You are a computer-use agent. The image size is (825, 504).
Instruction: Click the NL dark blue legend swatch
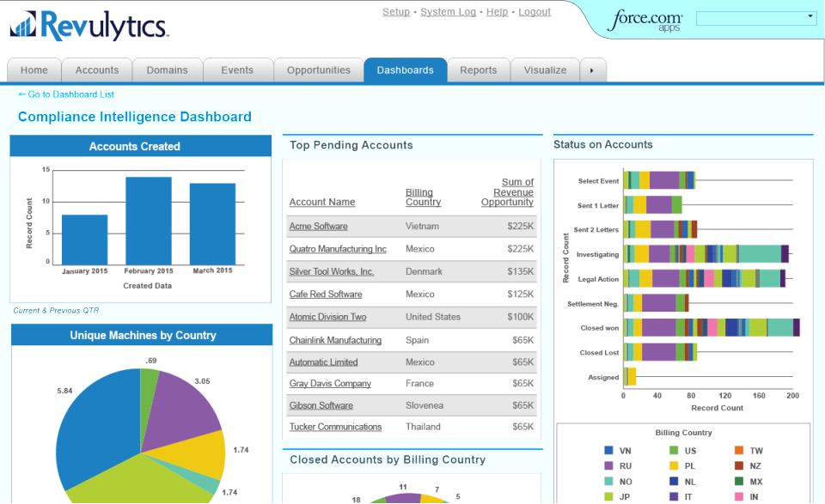coord(674,482)
